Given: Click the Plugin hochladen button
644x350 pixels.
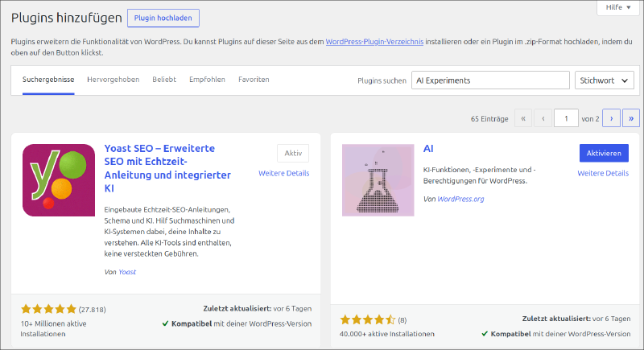Looking at the screenshot, I should click(163, 18).
